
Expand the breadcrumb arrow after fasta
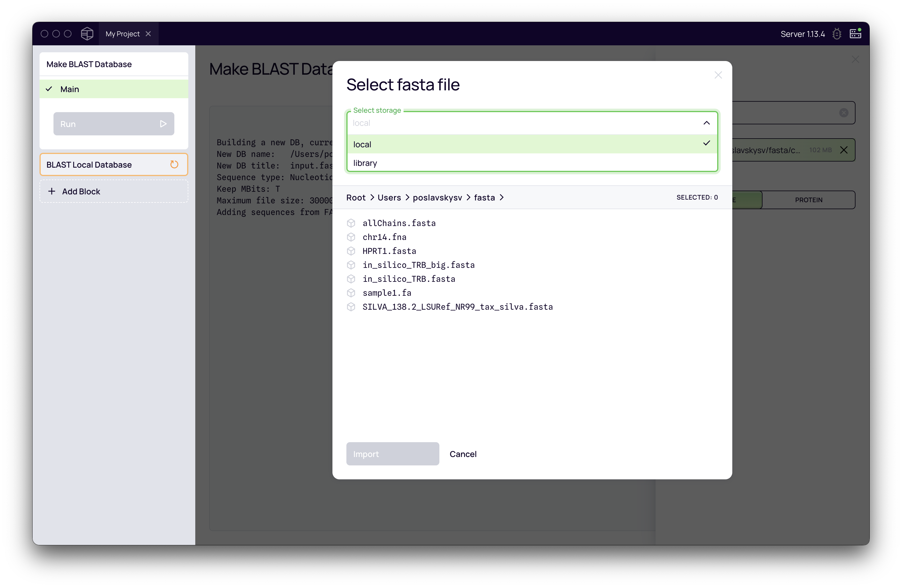[x=502, y=197]
